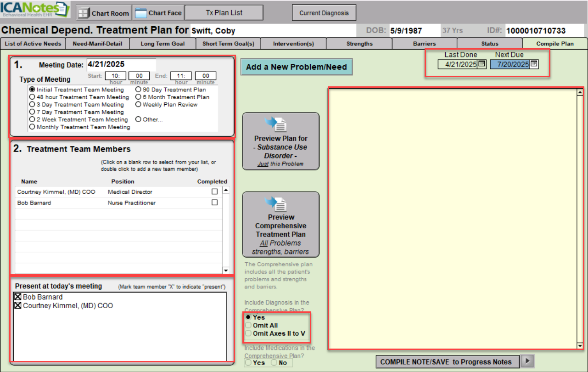Switch to the Long Term Goal tab
The image size is (588, 372).
coord(162,44)
